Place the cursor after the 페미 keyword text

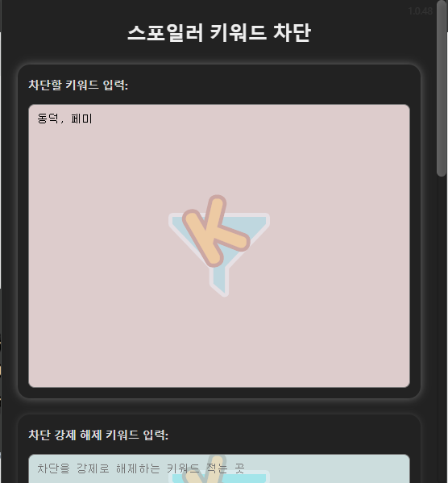(x=93, y=119)
